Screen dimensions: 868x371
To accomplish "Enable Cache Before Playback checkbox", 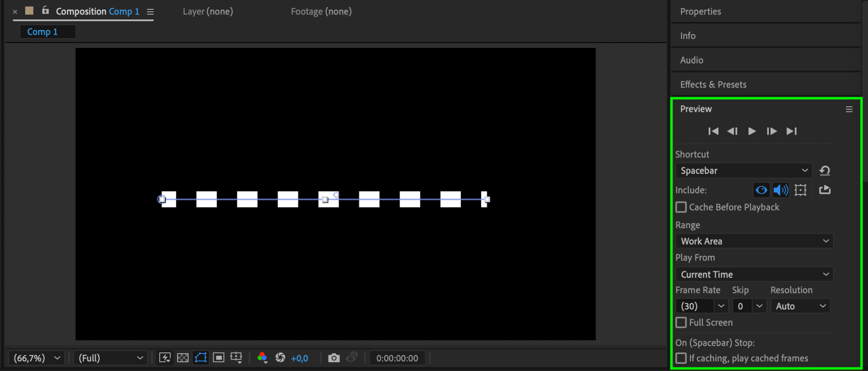I will [681, 207].
